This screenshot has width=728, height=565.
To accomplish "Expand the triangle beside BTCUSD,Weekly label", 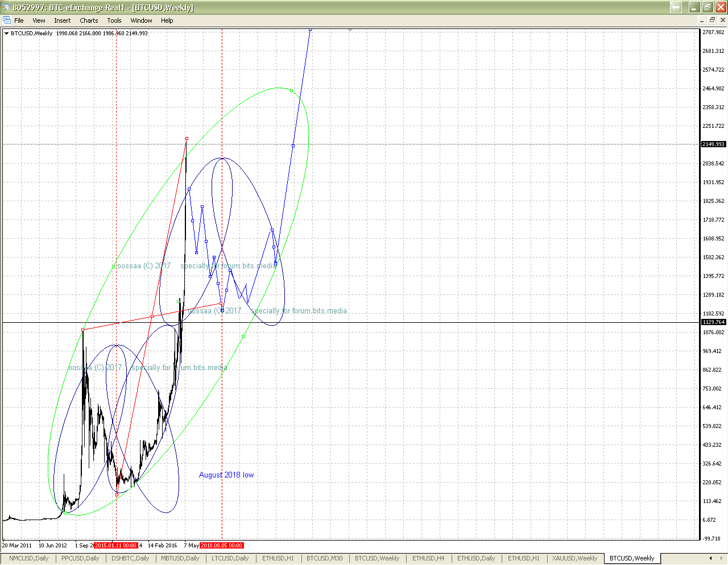I will 6,33.
